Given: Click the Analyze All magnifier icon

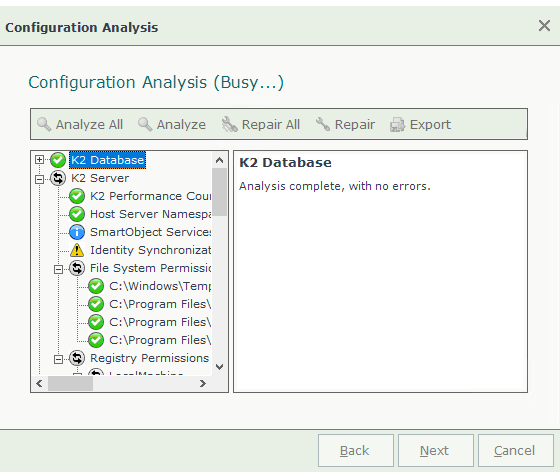Looking at the screenshot, I should tap(44, 124).
